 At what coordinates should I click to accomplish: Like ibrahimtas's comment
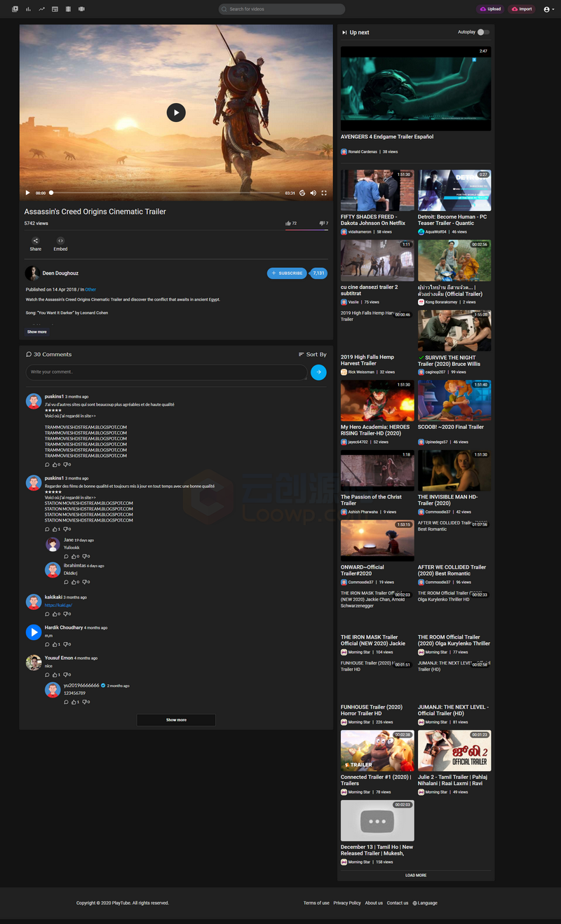coord(75,582)
